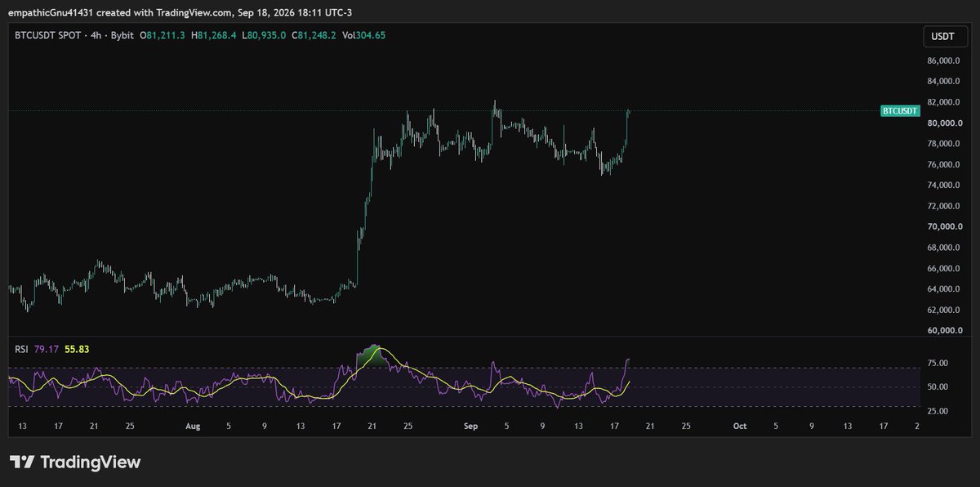Screen dimensions: 980x487
Task: Select the RSI average value 55.83
Action: 77,349
